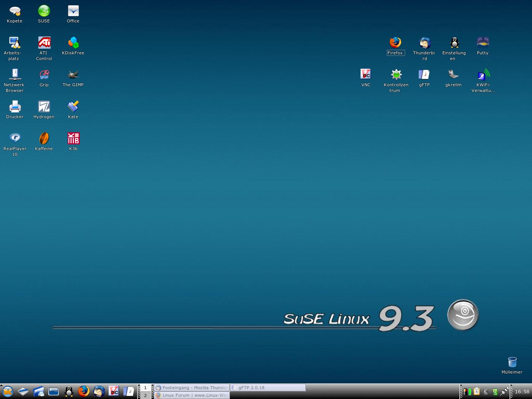Select the Thunderbird desktop icon
Image resolution: width=532 pixels, height=399 pixels.
point(424,49)
